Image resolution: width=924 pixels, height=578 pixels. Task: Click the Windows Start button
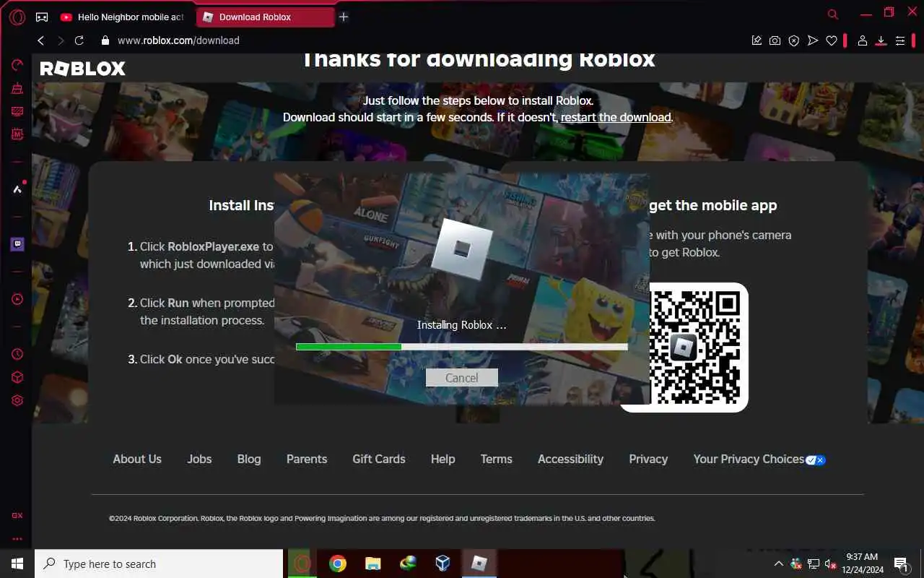pyautogui.click(x=17, y=564)
